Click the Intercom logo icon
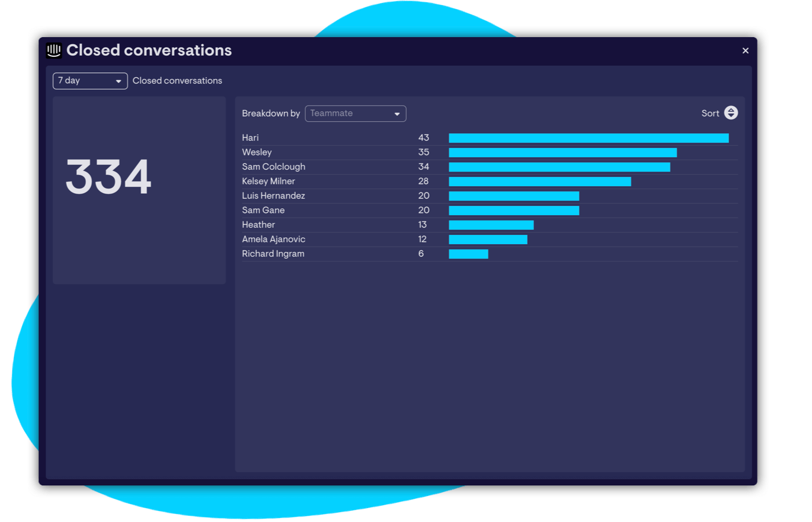The height and width of the screenshot is (522, 812). 53,50
